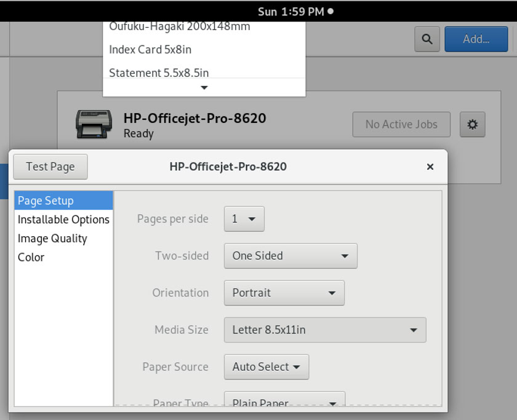Go to the Color section

pos(63,257)
